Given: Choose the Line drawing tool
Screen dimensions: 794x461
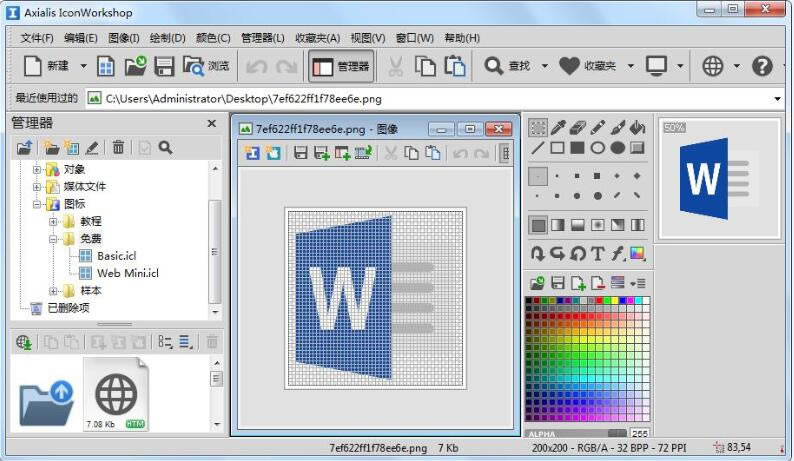Looking at the screenshot, I should point(537,148).
